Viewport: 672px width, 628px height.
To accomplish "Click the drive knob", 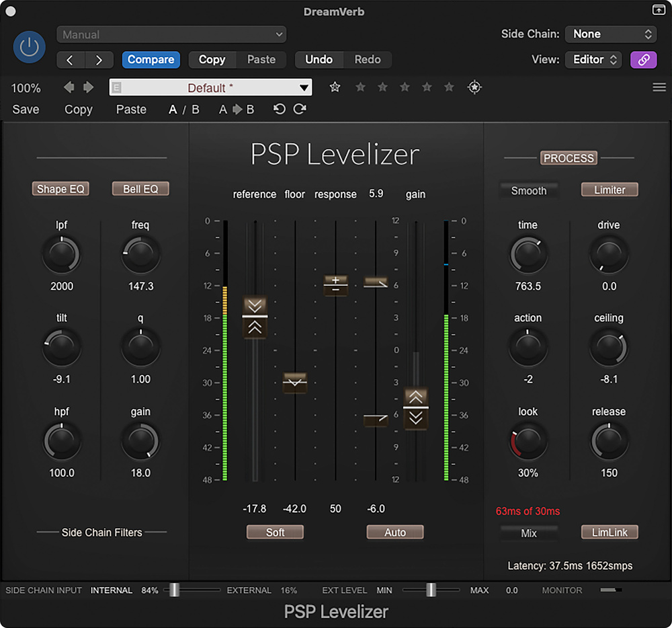I will coord(609,255).
